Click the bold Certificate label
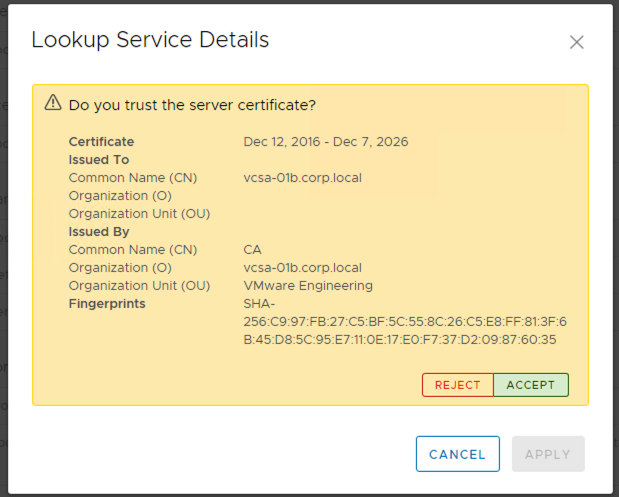This screenshot has height=497, width=619. [x=101, y=142]
